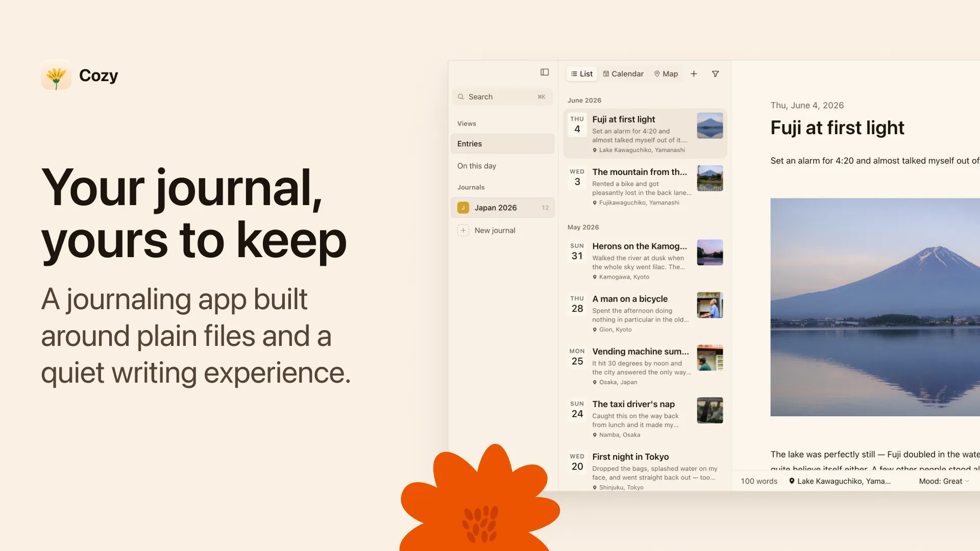Screen dimensions: 980x551
Task: Click the plus icon to add entry
Action: 694,74
